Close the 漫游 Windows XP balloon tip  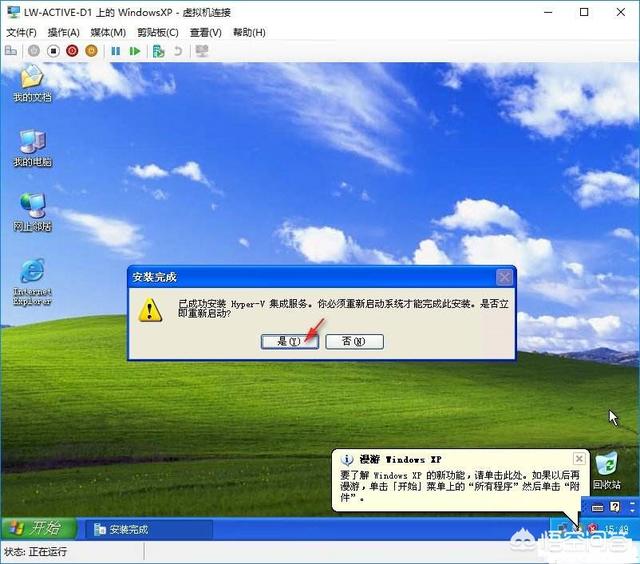tap(579, 459)
